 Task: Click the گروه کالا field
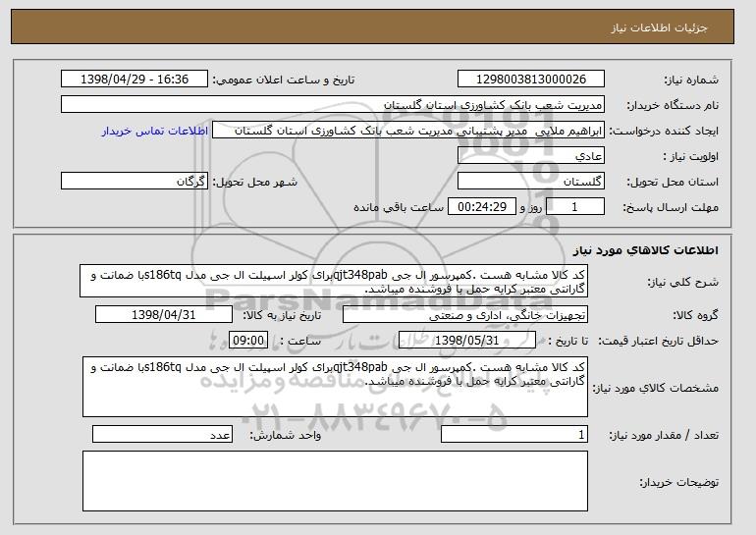coord(465,315)
